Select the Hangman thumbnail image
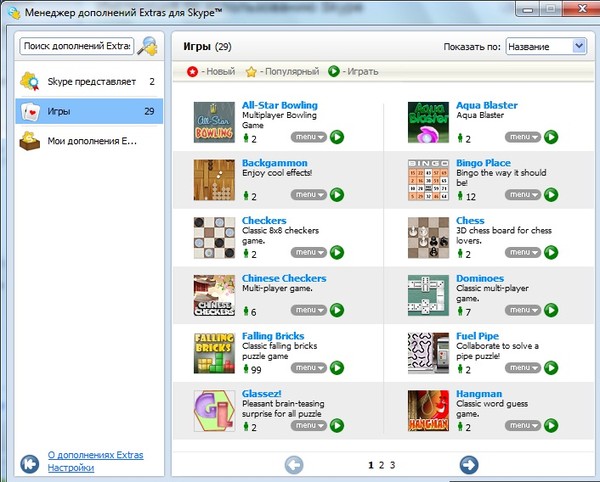This screenshot has height=482, width=600. click(428, 411)
